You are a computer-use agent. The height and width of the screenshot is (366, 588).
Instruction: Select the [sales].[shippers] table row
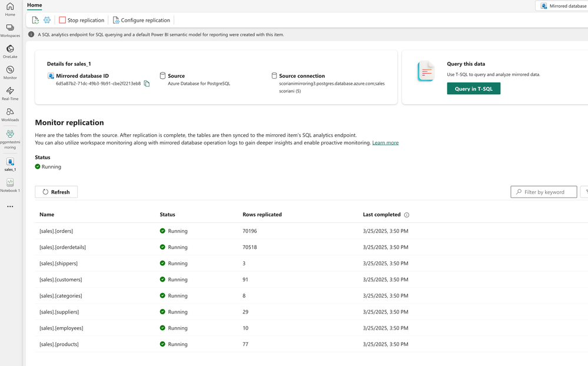[311, 263]
